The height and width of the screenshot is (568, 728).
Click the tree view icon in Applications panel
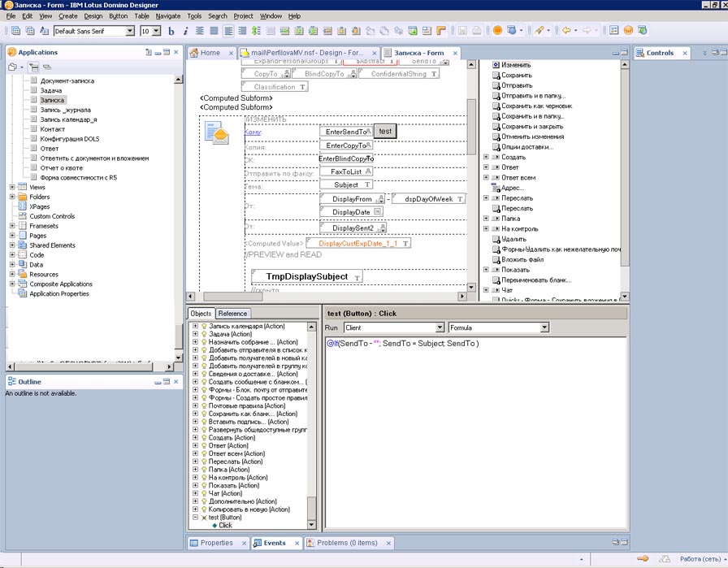[33, 67]
